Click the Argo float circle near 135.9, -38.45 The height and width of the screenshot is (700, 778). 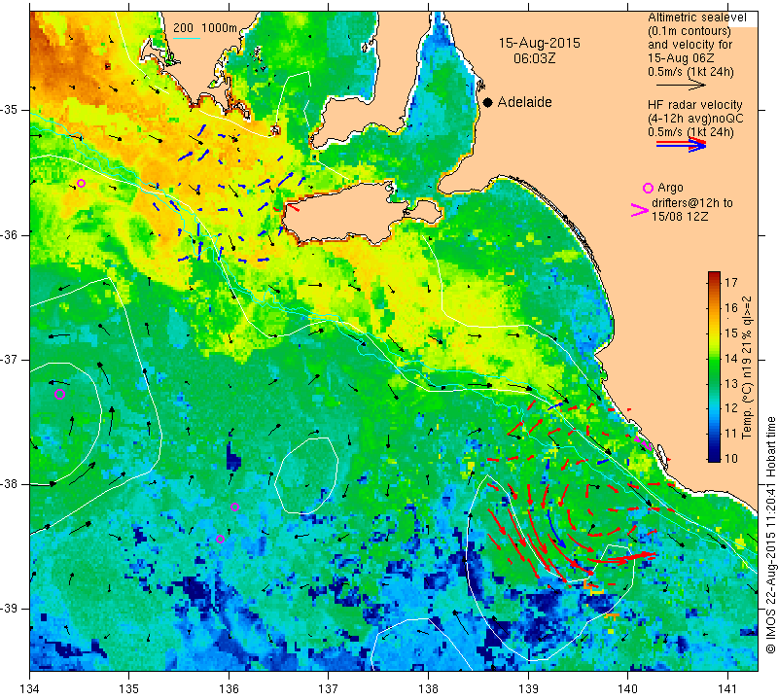click(221, 539)
